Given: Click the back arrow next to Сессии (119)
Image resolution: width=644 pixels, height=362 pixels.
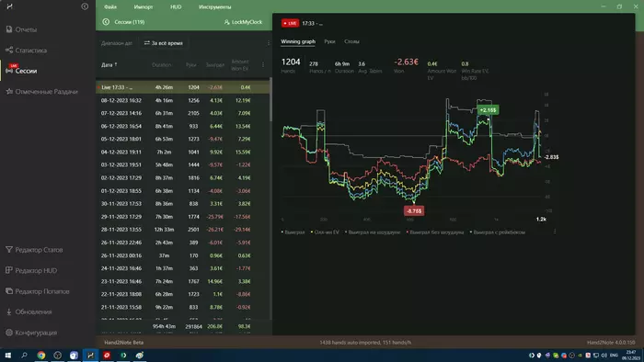Looking at the screenshot, I should pyautogui.click(x=106, y=22).
